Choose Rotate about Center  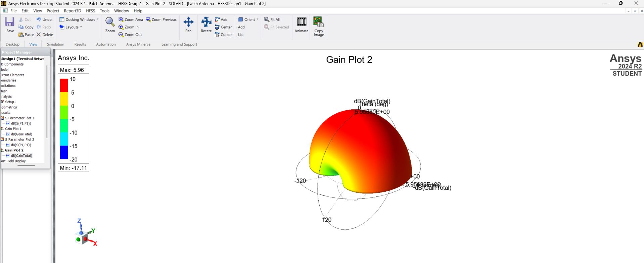pyautogui.click(x=223, y=27)
